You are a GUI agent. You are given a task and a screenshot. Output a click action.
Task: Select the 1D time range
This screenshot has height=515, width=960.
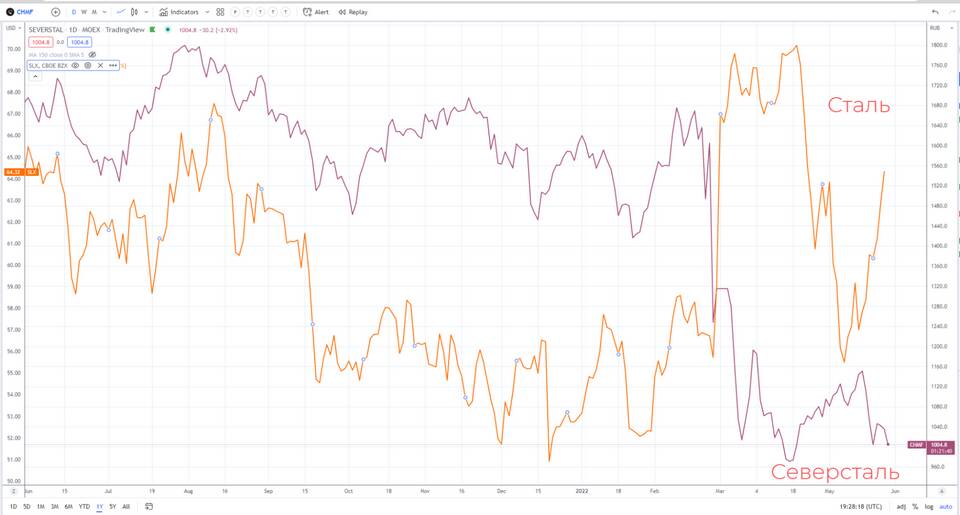click(13, 506)
